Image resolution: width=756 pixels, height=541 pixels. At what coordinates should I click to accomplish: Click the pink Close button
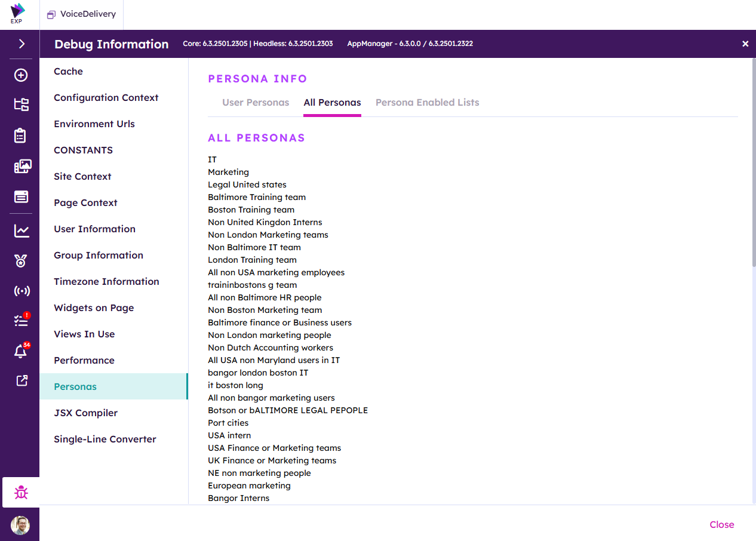tap(721, 524)
